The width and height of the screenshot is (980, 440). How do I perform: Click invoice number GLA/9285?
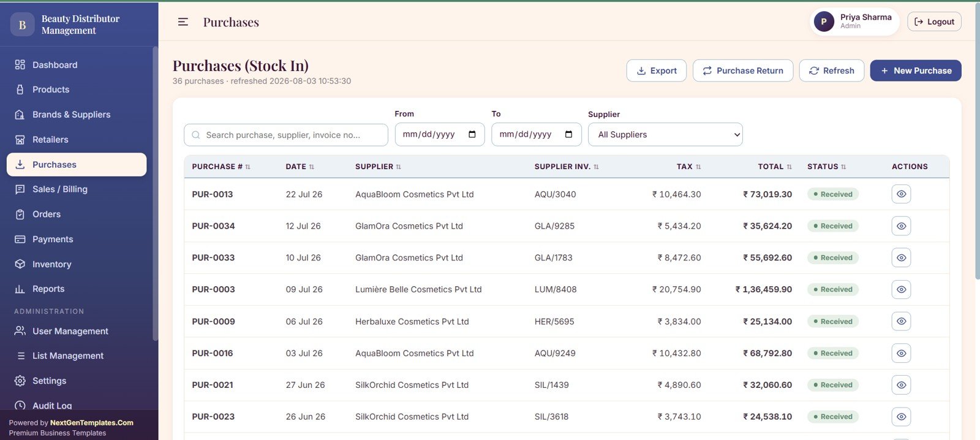coord(554,226)
